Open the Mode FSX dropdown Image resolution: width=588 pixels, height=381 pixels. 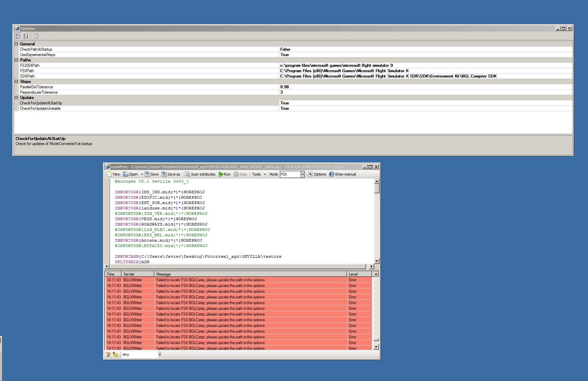(302, 174)
